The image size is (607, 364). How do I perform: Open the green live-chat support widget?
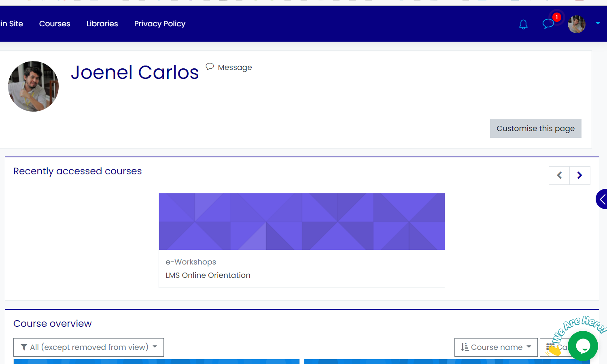pyautogui.click(x=583, y=346)
